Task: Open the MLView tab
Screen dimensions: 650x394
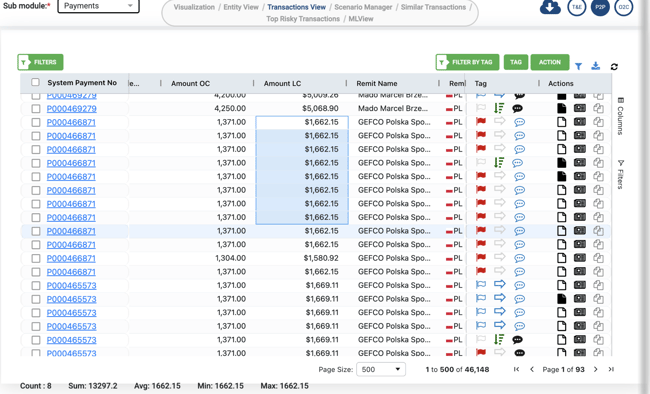Action: coord(361,19)
